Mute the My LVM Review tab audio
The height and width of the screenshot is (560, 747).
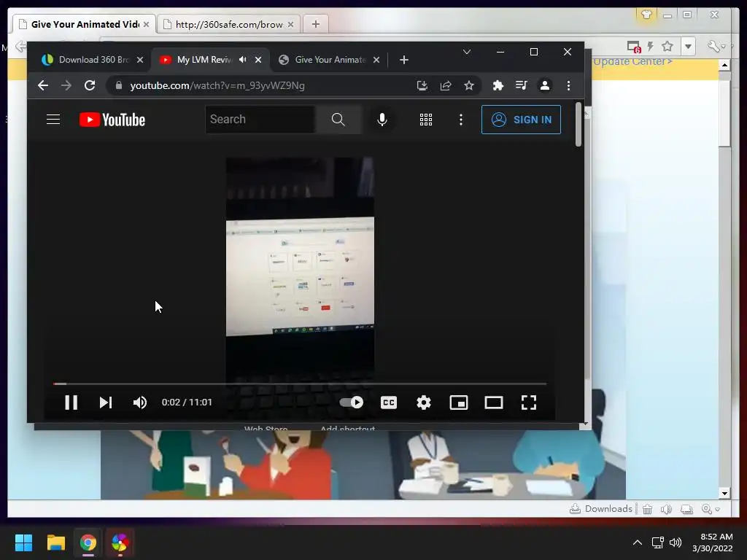[x=243, y=60]
